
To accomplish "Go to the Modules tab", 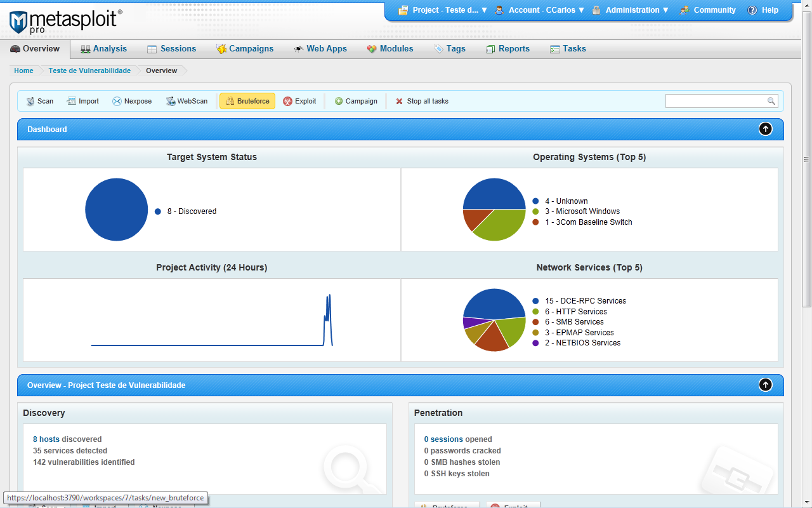I will [x=390, y=49].
